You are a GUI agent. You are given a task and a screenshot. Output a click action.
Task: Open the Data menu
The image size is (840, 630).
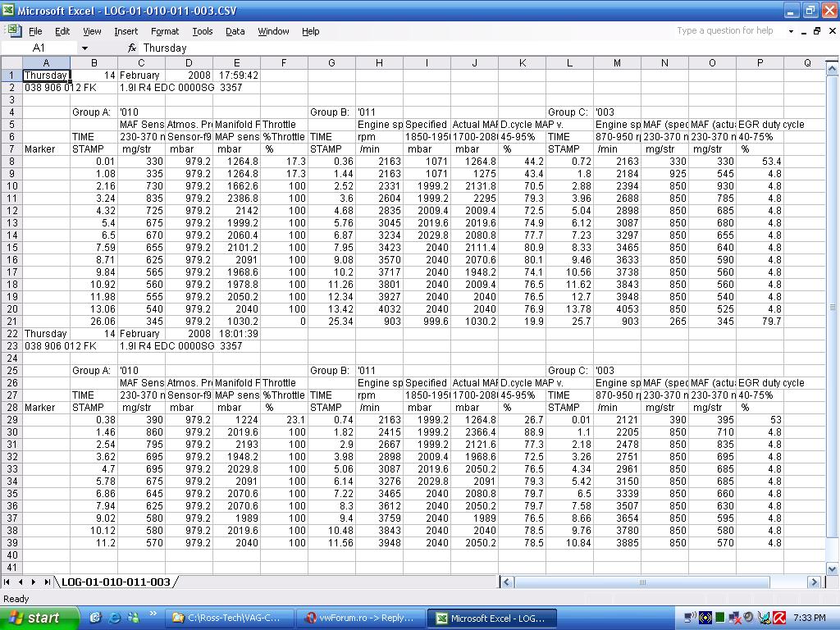tap(235, 31)
